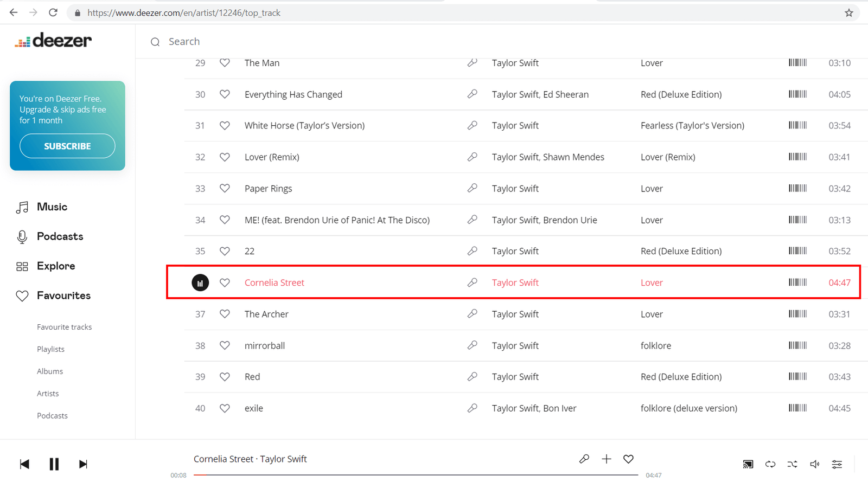Like The Archer with heart icon
The height and width of the screenshot is (482, 868).
(225, 314)
